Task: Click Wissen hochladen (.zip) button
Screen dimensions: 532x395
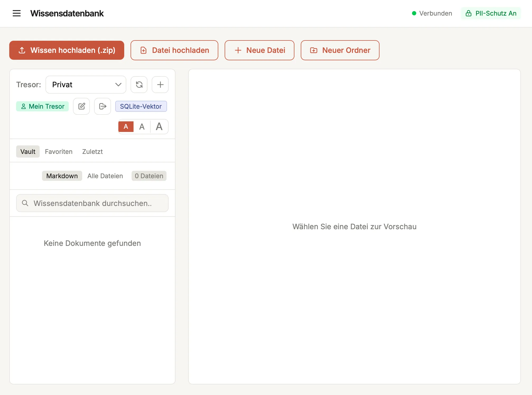Action: [67, 50]
